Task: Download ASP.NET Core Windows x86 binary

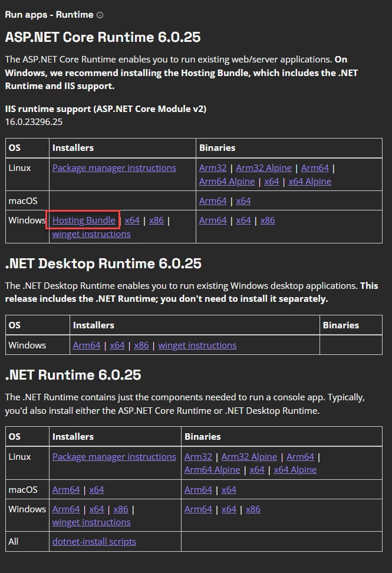Action: 268,220
